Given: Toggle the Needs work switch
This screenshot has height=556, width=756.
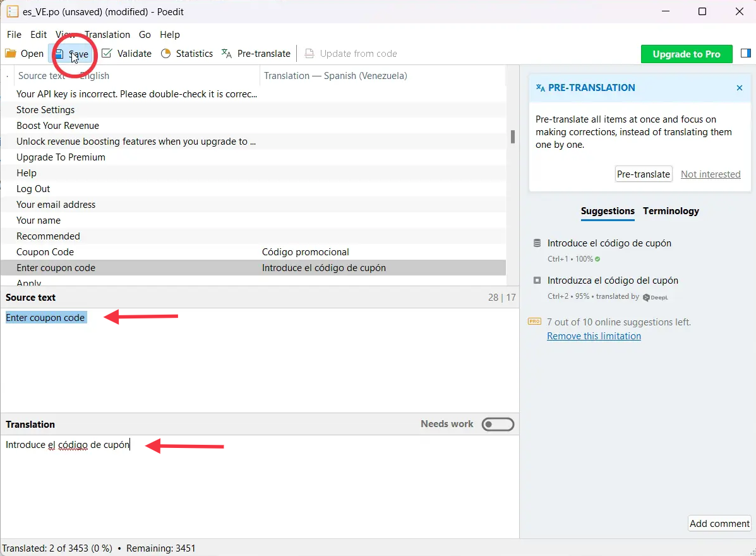Looking at the screenshot, I should point(498,425).
